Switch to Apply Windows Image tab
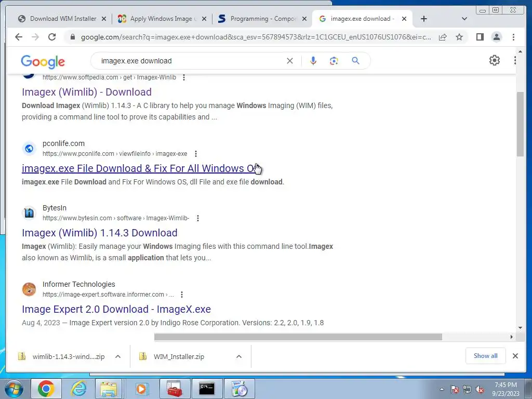 click(x=163, y=19)
